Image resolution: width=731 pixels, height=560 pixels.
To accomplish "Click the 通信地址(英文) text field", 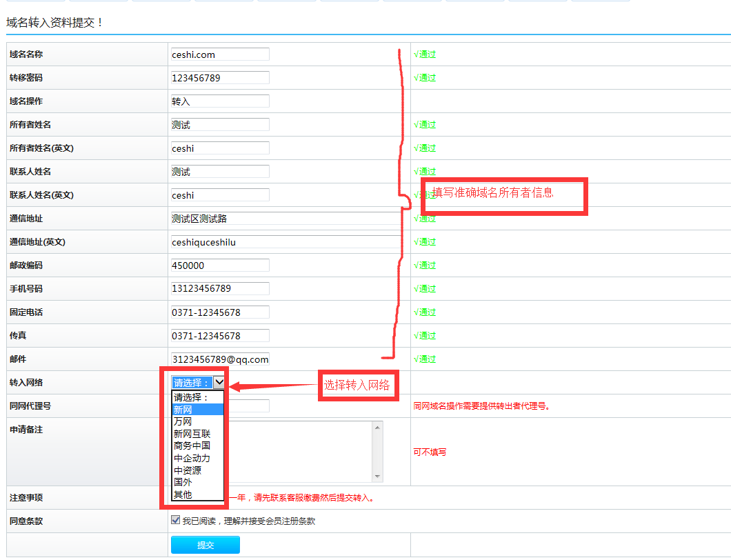I will point(286,242).
